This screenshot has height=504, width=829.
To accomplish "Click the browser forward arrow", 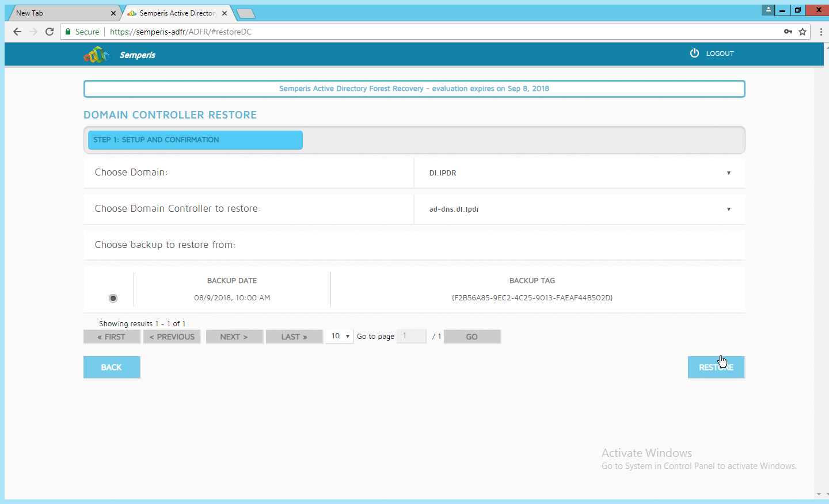I will (33, 32).
